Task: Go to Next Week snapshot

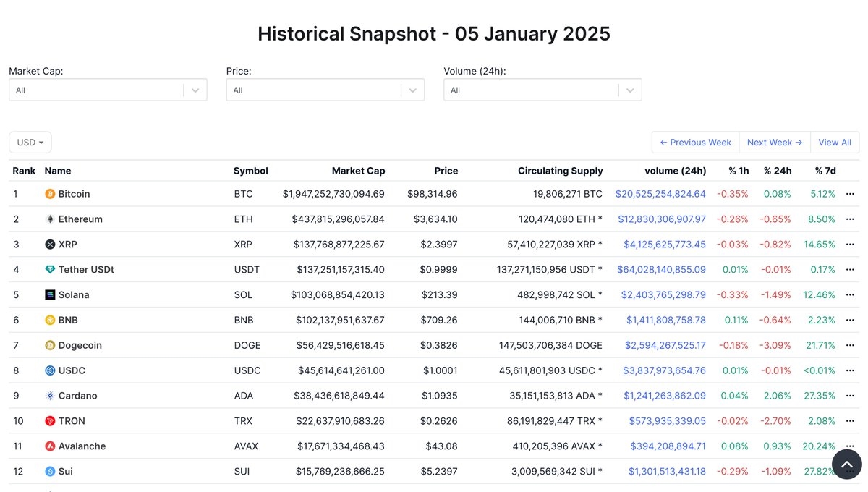Action: pos(774,143)
